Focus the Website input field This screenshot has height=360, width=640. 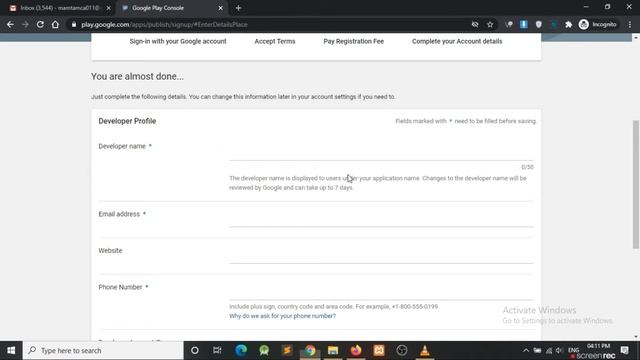[381, 257]
